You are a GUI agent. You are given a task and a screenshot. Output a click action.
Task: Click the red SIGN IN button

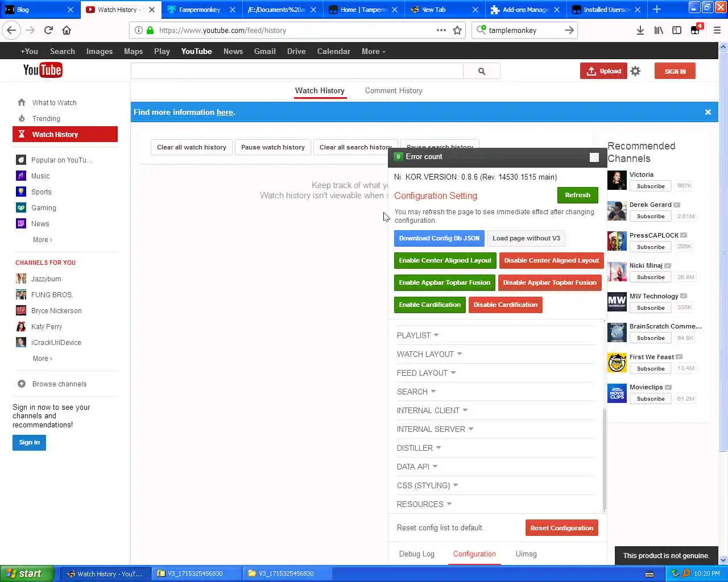point(675,71)
